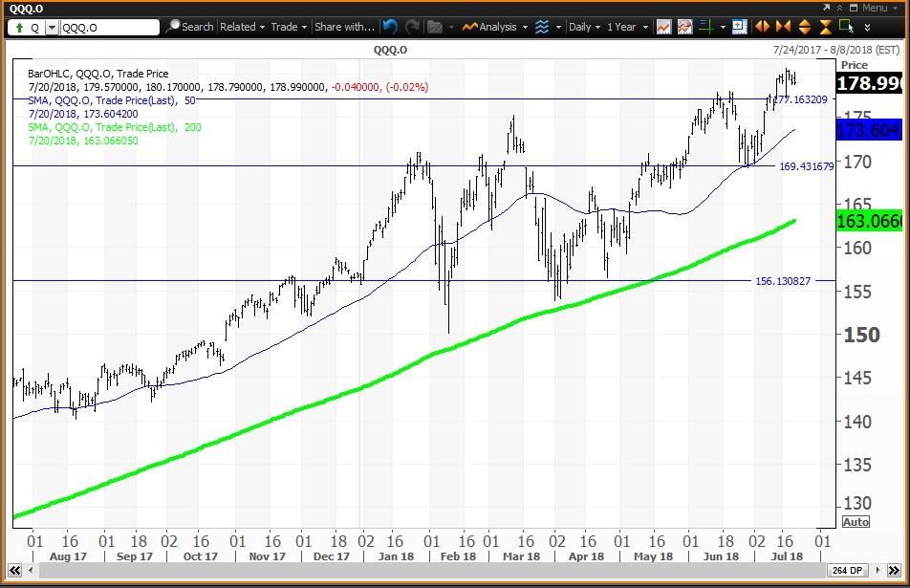The image size is (910, 588).
Task: Open the Analysis menu
Action: tap(492, 27)
